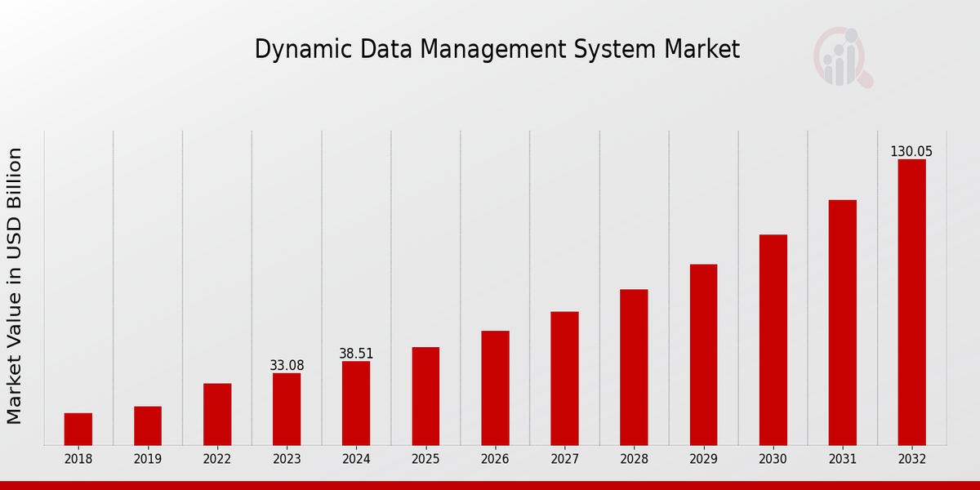
Task: Click the chart title 'Dynamic Data Management System Market'
Action: (x=497, y=50)
